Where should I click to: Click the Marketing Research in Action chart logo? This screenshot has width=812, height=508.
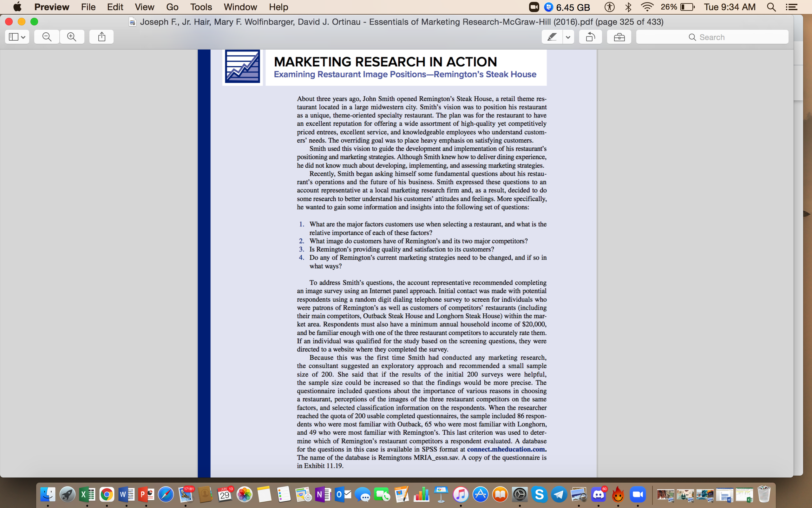pos(242,66)
